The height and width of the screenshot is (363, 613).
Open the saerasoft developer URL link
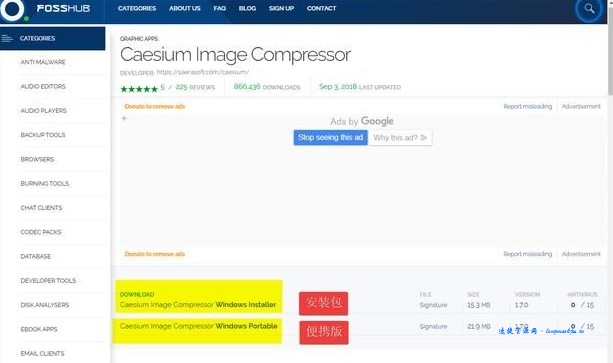pos(203,72)
